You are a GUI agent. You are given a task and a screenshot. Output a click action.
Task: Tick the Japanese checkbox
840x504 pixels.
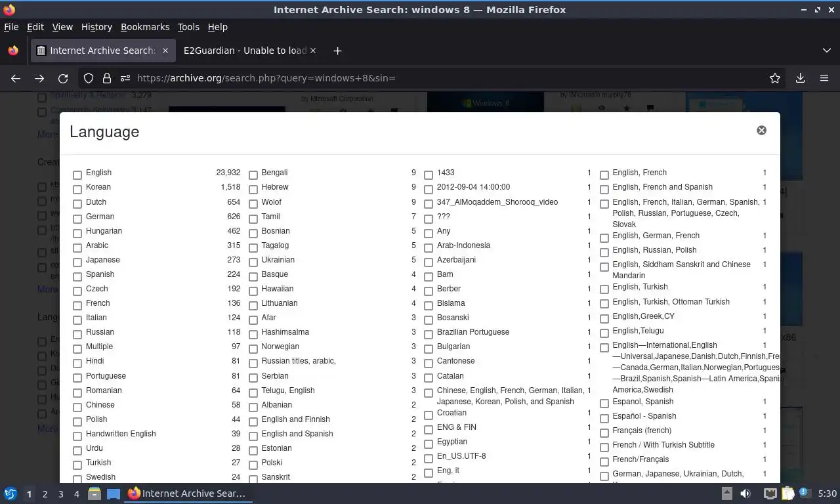point(77,261)
